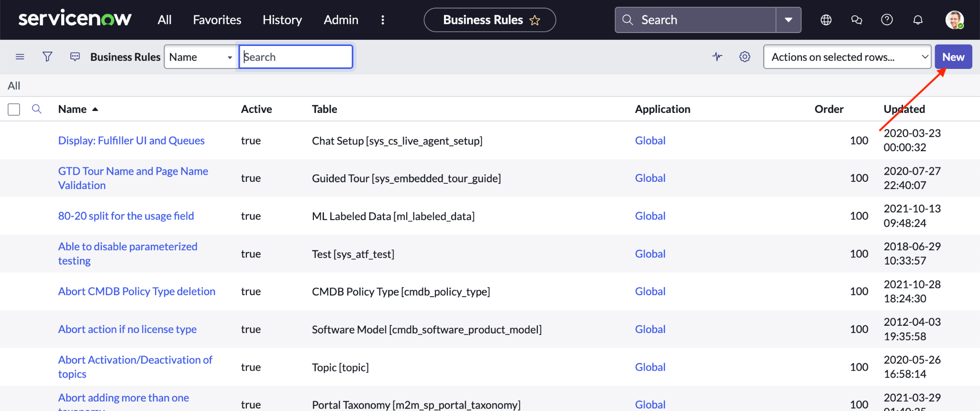This screenshot has height=411, width=980.
Task: Click the list Search input field
Action: click(296, 57)
